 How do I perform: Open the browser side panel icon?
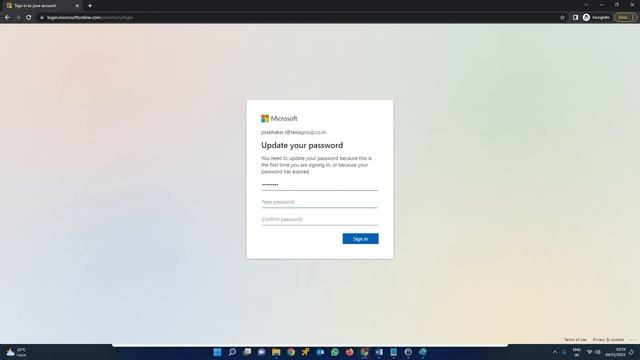click(x=576, y=18)
